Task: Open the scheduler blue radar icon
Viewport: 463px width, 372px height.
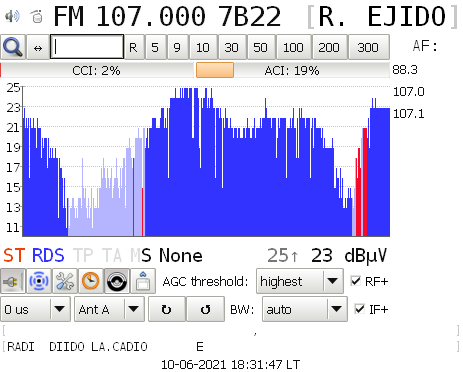Action: [39, 281]
